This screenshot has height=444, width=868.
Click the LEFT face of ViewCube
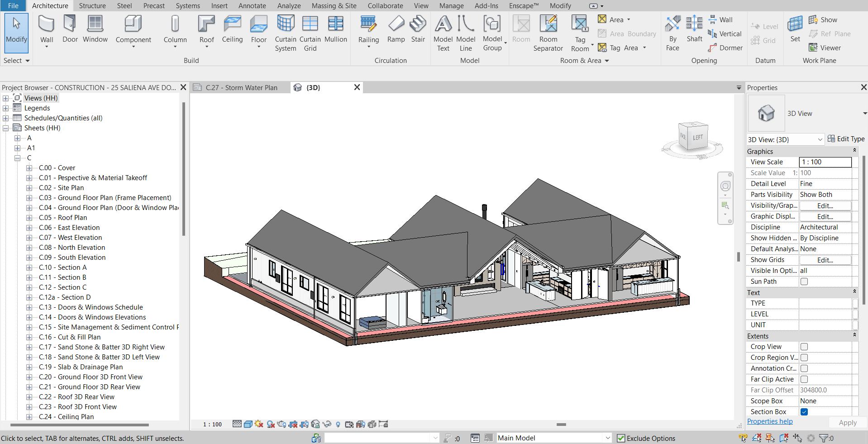[x=698, y=137]
